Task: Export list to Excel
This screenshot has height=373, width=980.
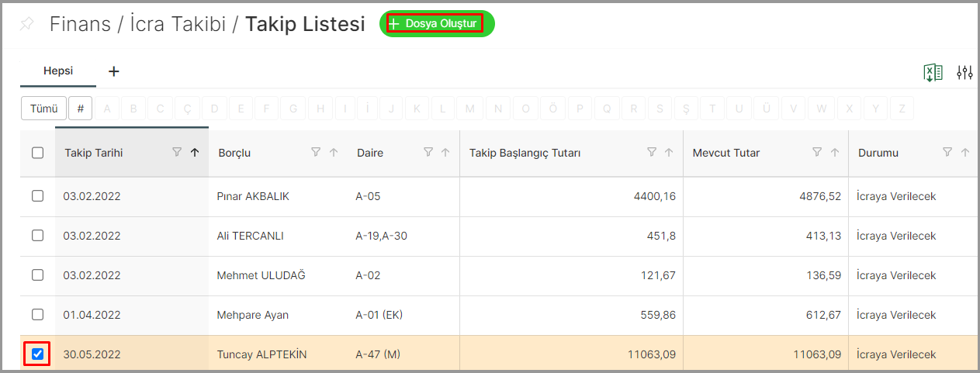Action: point(933,73)
